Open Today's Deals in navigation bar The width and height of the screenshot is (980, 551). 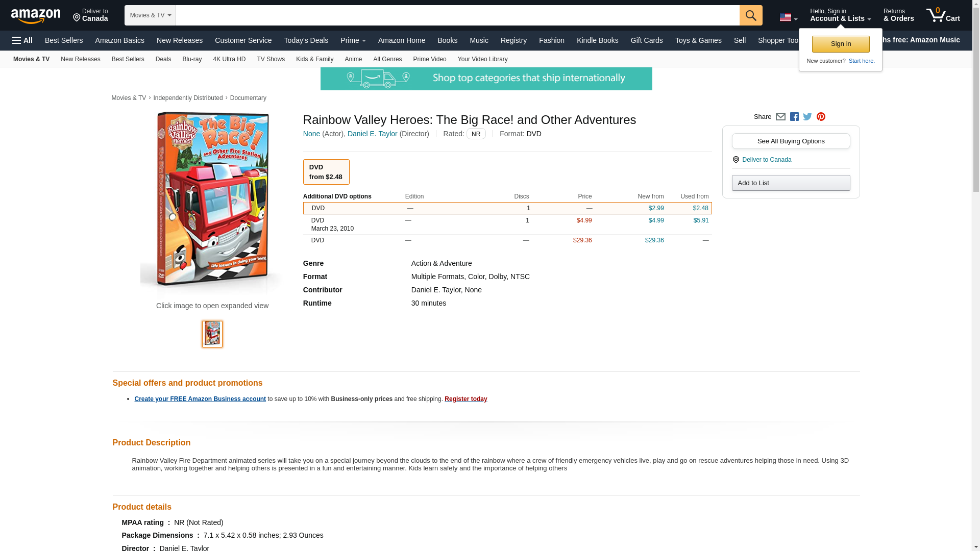[x=306, y=40]
